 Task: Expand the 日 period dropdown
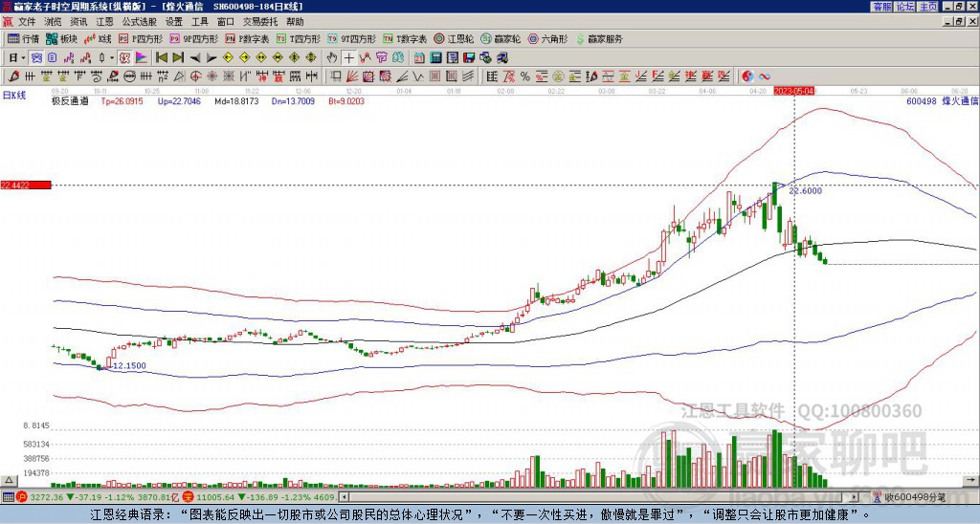pos(23,57)
